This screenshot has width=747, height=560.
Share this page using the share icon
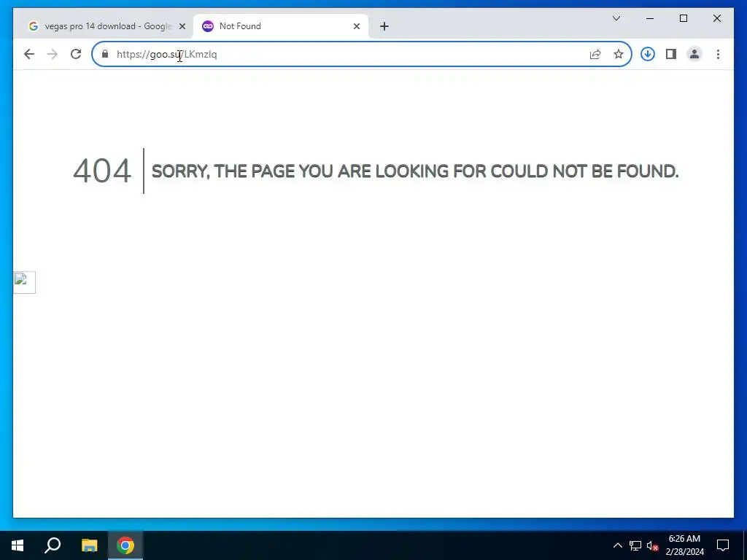pyautogui.click(x=595, y=54)
